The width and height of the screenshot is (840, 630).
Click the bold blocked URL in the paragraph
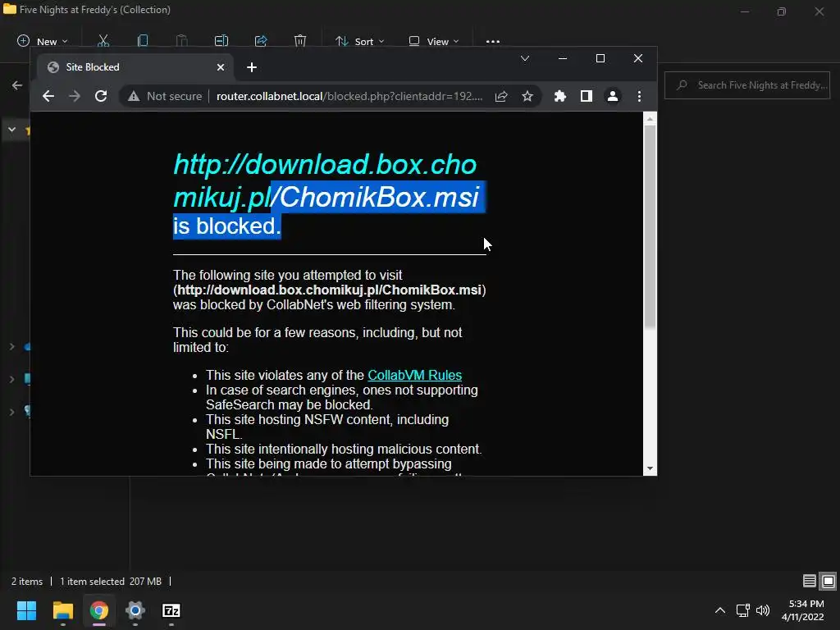tap(330, 290)
